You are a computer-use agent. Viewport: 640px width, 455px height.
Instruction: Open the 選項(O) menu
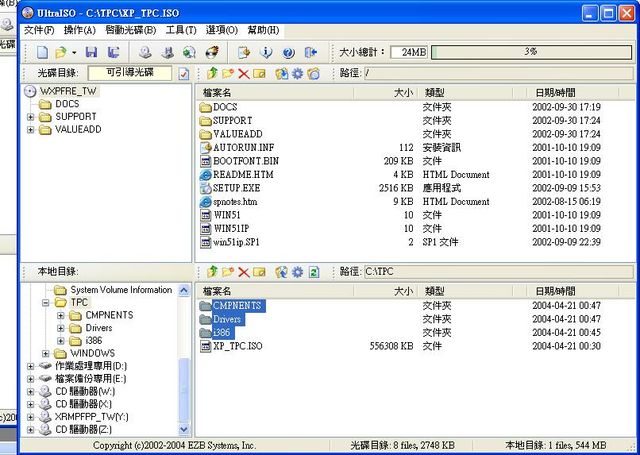[x=222, y=30]
